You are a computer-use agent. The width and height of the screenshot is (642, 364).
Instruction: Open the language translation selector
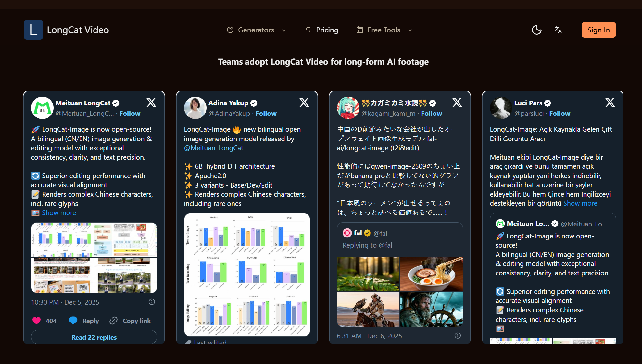click(558, 30)
